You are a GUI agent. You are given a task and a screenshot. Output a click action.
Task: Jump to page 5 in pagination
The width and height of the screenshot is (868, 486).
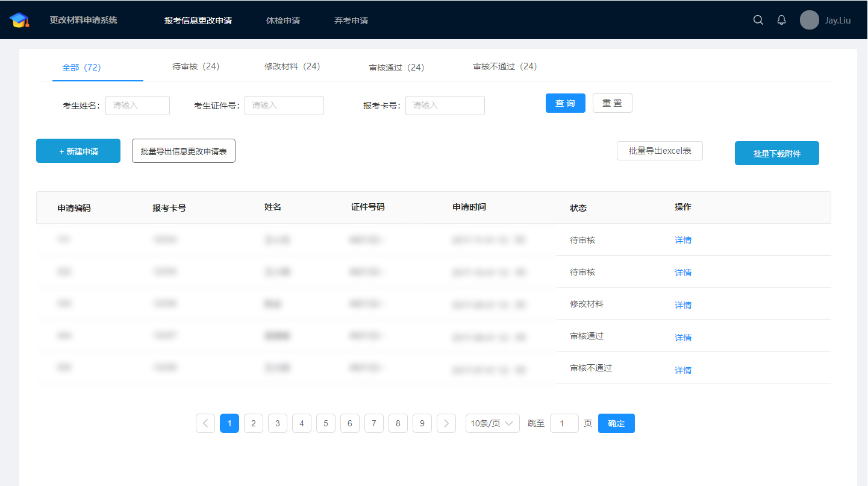[325, 423]
